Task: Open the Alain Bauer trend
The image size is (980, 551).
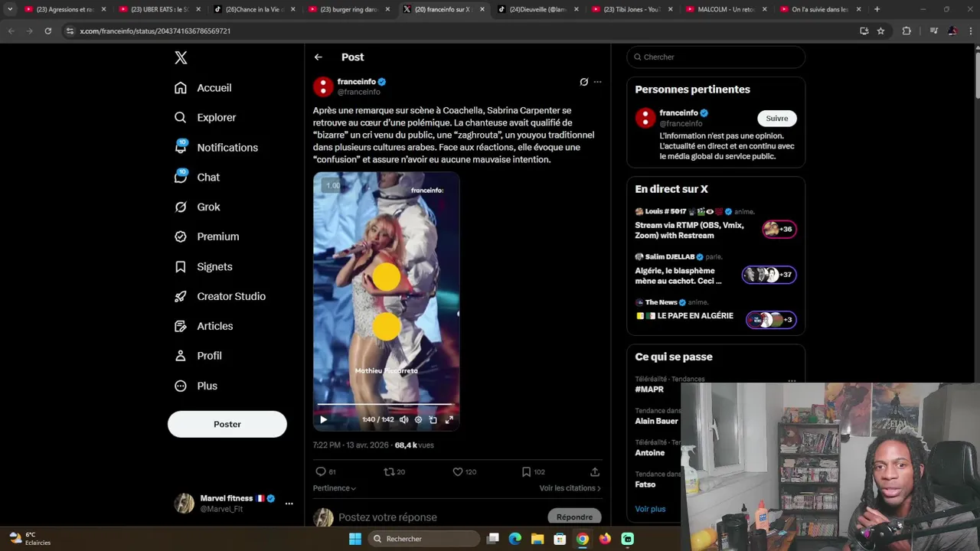Action: pos(656,422)
